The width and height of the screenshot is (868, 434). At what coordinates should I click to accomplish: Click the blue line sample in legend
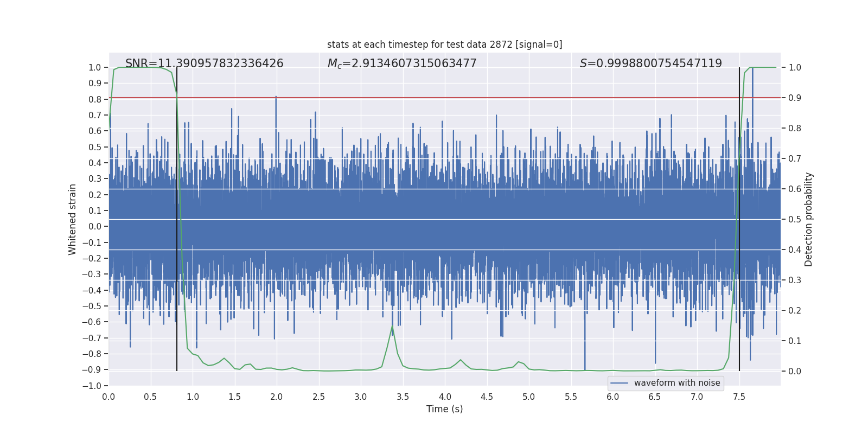click(x=619, y=383)
